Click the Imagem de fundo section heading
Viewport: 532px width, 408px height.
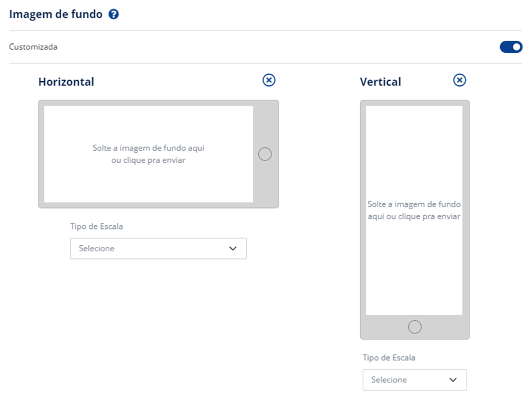tap(56, 14)
